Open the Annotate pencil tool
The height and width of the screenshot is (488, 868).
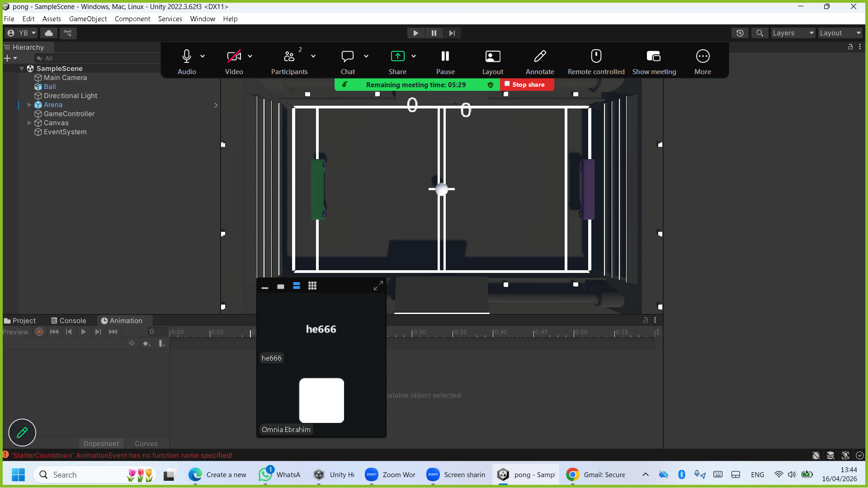click(540, 56)
